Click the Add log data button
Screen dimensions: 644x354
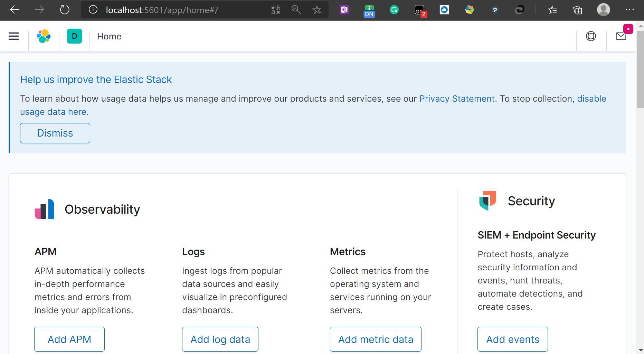220,339
